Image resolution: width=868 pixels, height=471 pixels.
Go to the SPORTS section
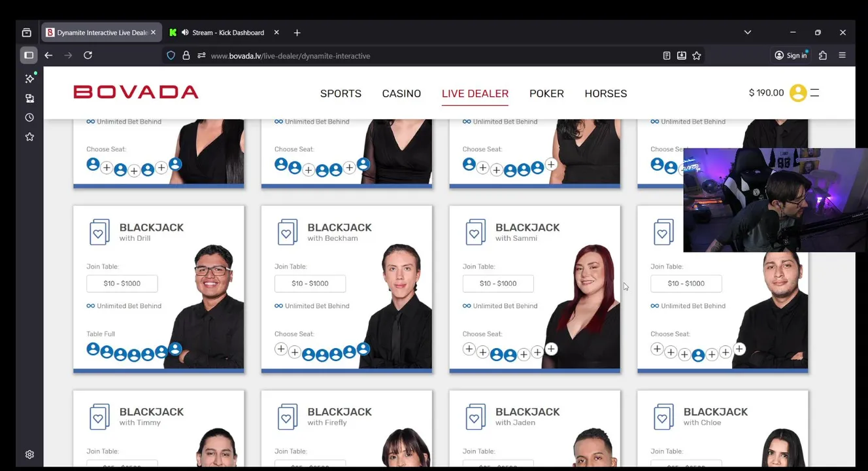click(341, 94)
